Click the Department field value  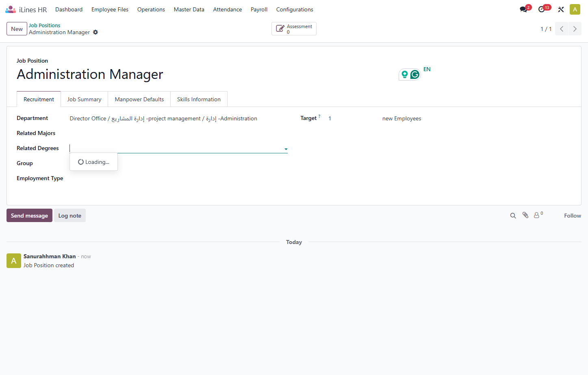click(163, 118)
